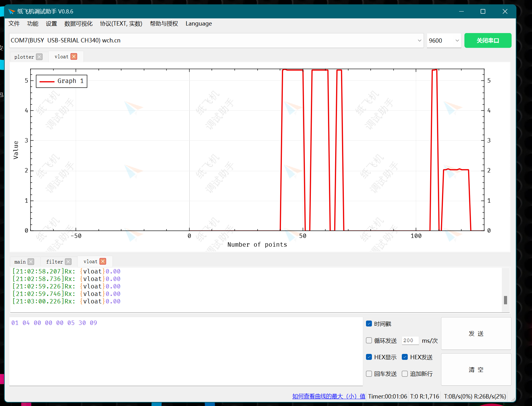Click the green 关闭串口 button
The width and height of the screenshot is (532, 406).
click(x=488, y=41)
